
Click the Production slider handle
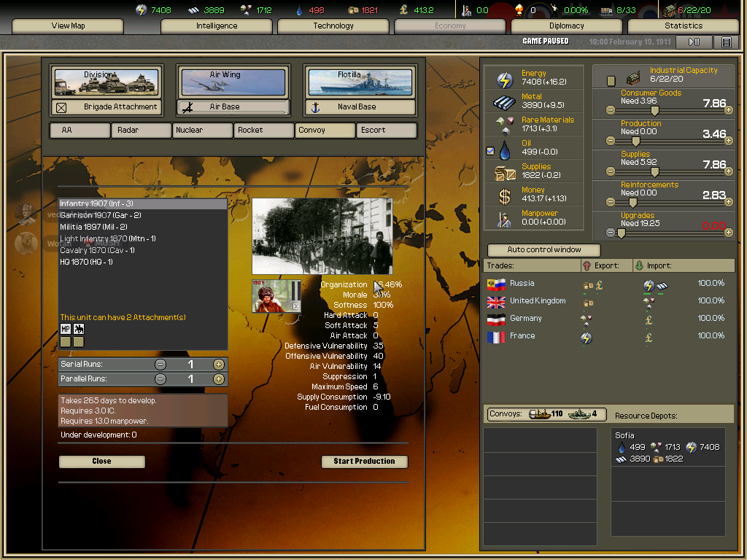pos(635,141)
